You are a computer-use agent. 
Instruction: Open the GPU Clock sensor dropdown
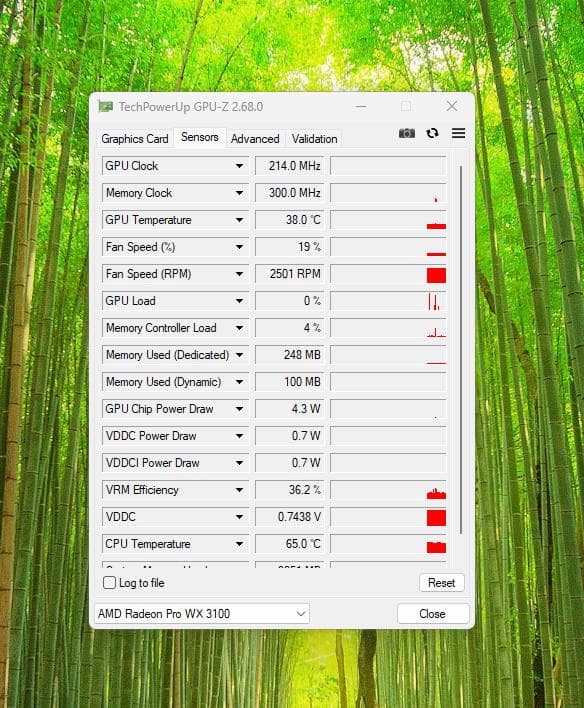click(x=239, y=166)
